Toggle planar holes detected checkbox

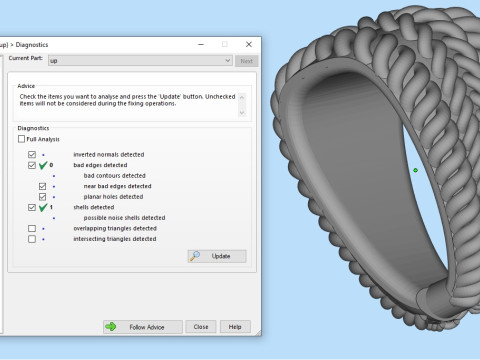pyautogui.click(x=42, y=197)
